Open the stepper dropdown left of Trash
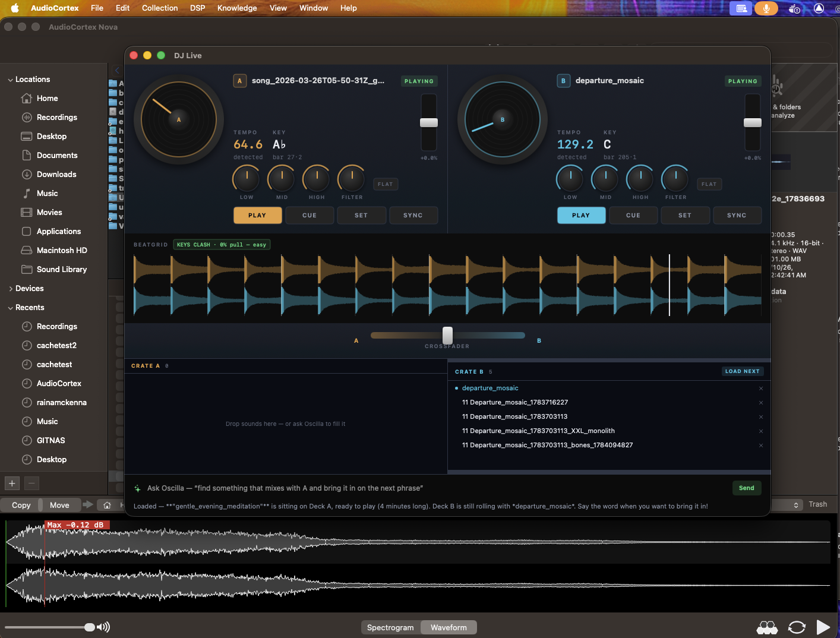The width and height of the screenshot is (840, 638). 796,505
